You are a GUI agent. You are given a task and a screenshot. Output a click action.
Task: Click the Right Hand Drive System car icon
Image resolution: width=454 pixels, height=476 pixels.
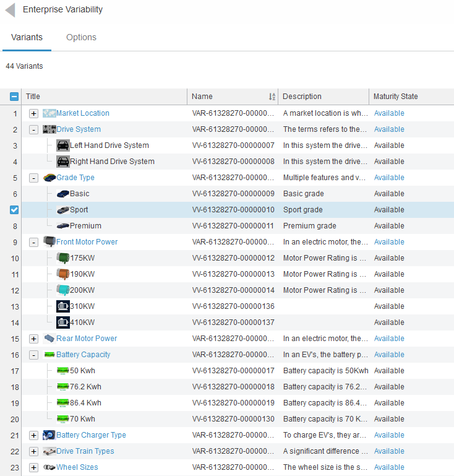point(62,162)
